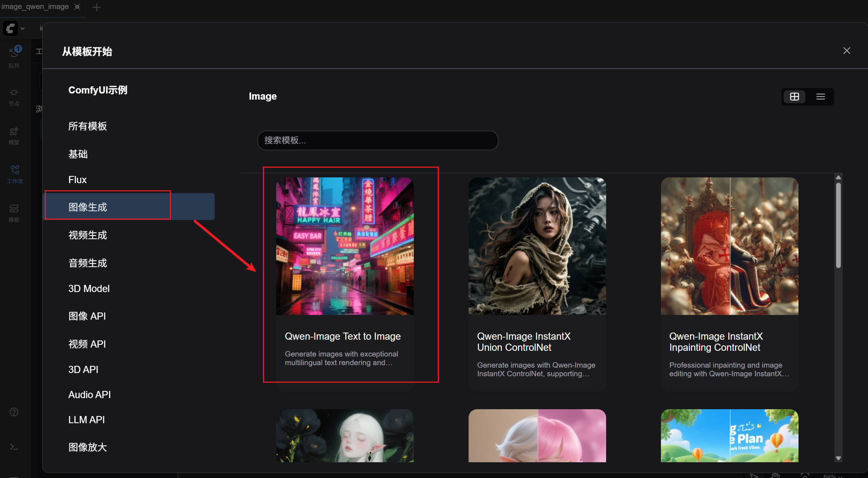The image size is (868, 478).
Task: Click the help question mark icon
Action: tap(14, 412)
